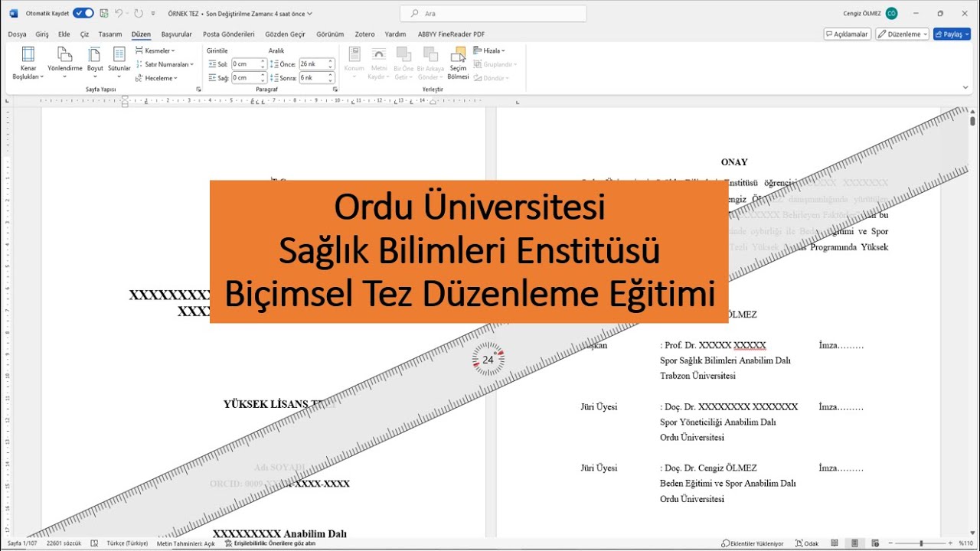Click the Sol indent value field
Image resolution: width=980 pixels, height=551 pixels.
click(x=248, y=64)
